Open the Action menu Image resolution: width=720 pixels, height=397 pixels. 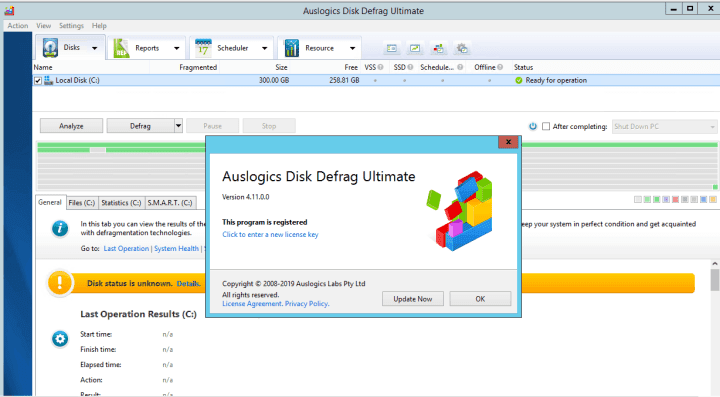[17, 26]
